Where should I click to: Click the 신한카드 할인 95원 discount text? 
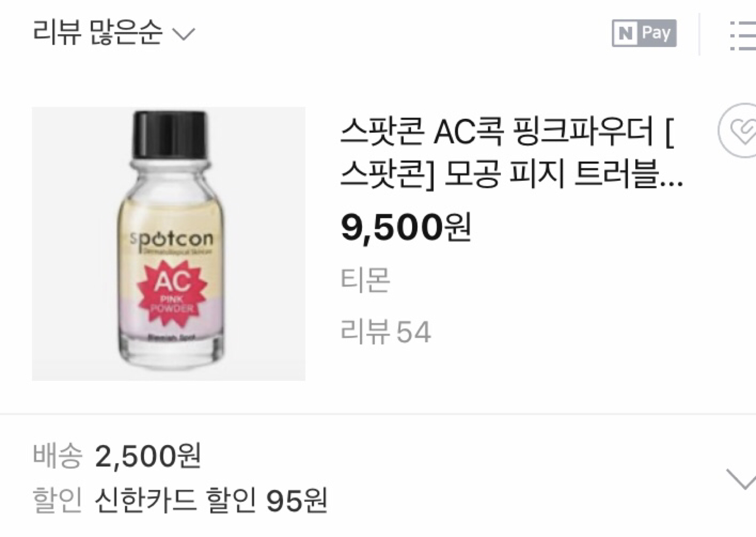click(211, 500)
